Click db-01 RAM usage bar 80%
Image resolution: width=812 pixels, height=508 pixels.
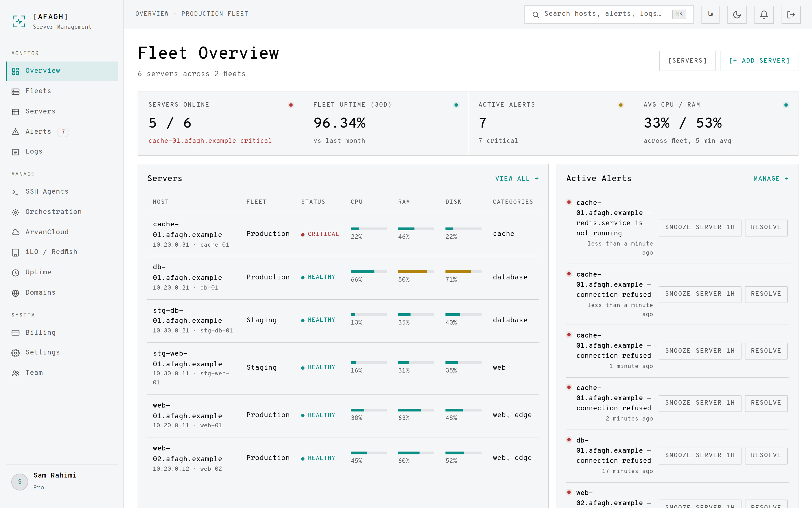(416, 272)
